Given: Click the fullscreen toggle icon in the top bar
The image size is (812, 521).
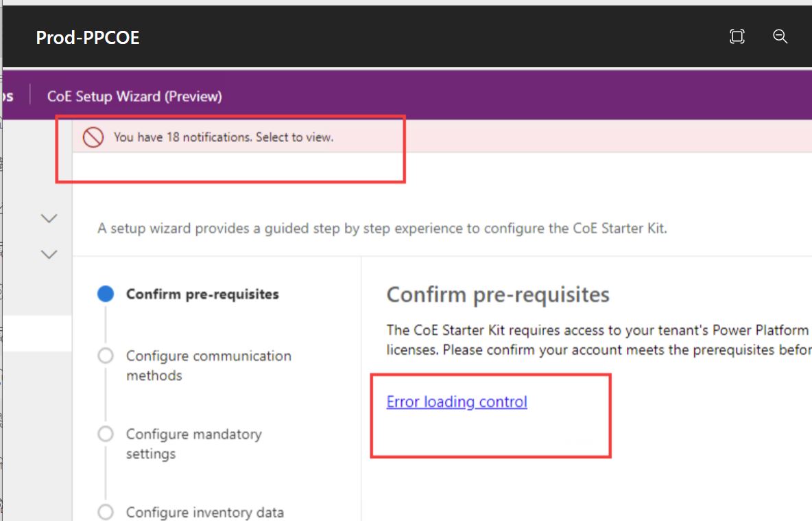Looking at the screenshot, I should (x=737, y=36).
